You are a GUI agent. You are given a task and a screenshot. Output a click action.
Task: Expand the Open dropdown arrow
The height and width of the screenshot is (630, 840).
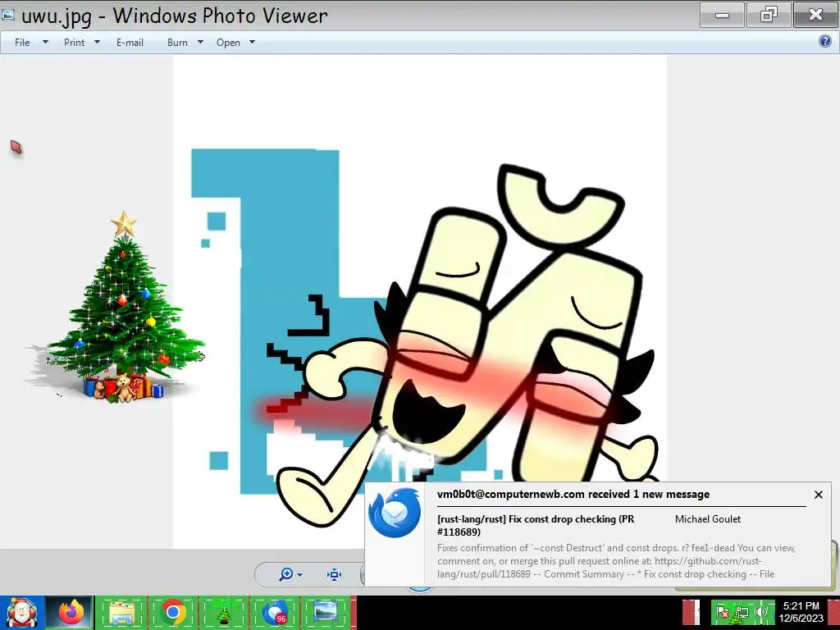(x=253, y=42)
